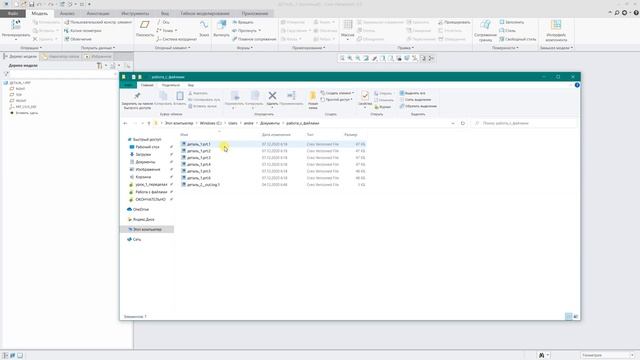
Task: Click Explorer help question-mark icon
Action: click(577, 85)
